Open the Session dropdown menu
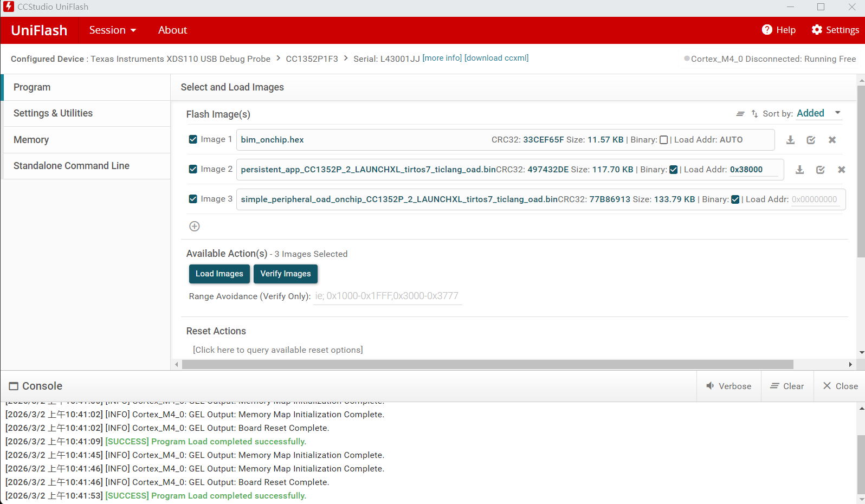Viewport: 865px width, 504px height. (113, 30)
